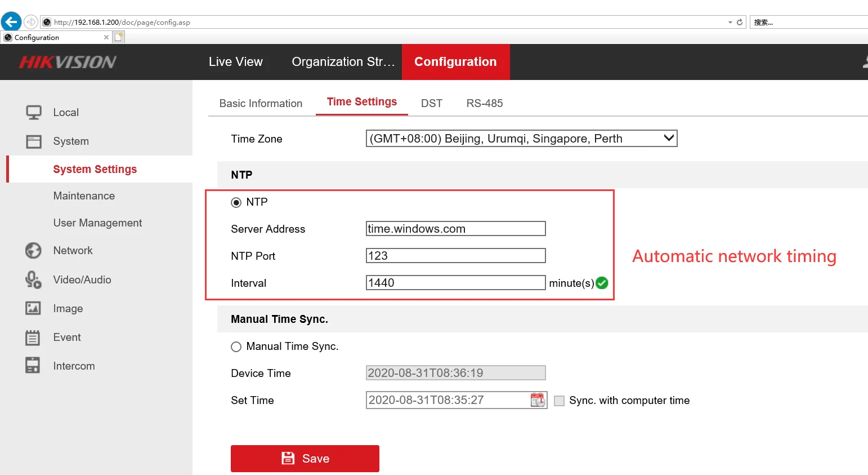Screen dimensions: 868x475
Task: Click the Intercom icon in sidebar
Action: pos(33,365)
